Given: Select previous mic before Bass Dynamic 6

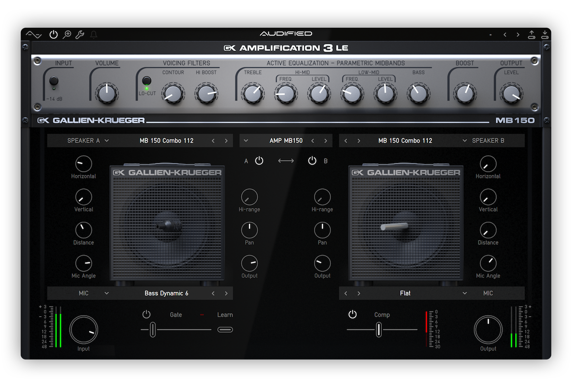Looking at the screenshot, I should [213, 293].
